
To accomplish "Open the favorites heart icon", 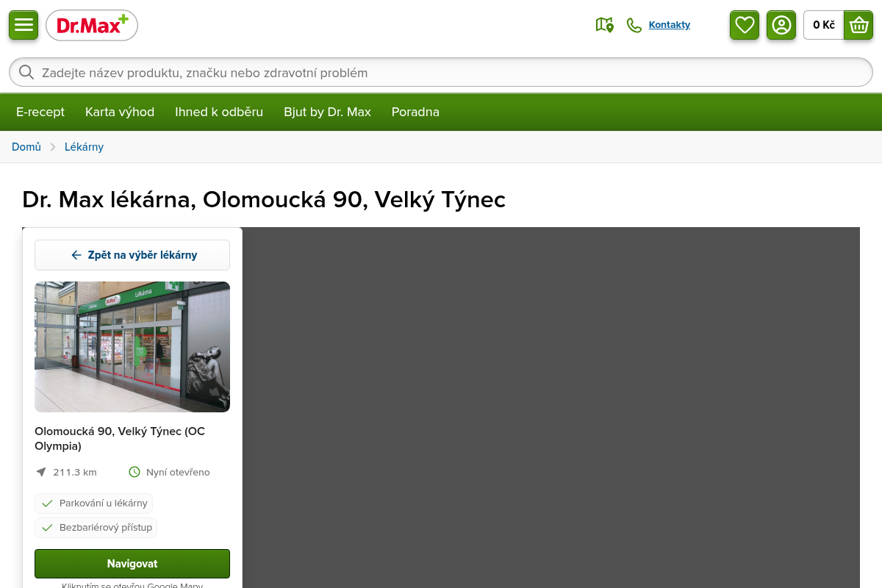I will click(x=745, y=25).
